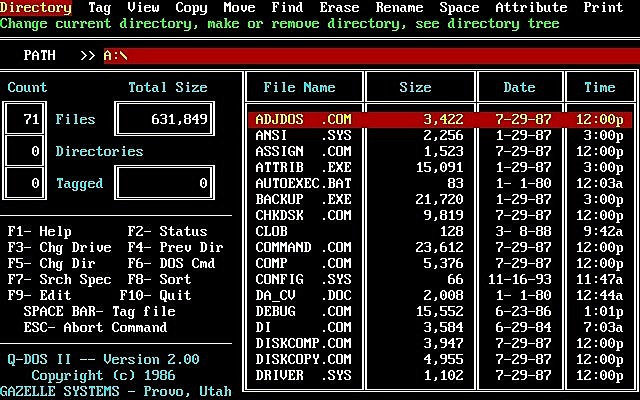Viewport: 640px width, 400px height.
Task: Select the ADJDOS .COM file row
Action: tap(440, 119)
